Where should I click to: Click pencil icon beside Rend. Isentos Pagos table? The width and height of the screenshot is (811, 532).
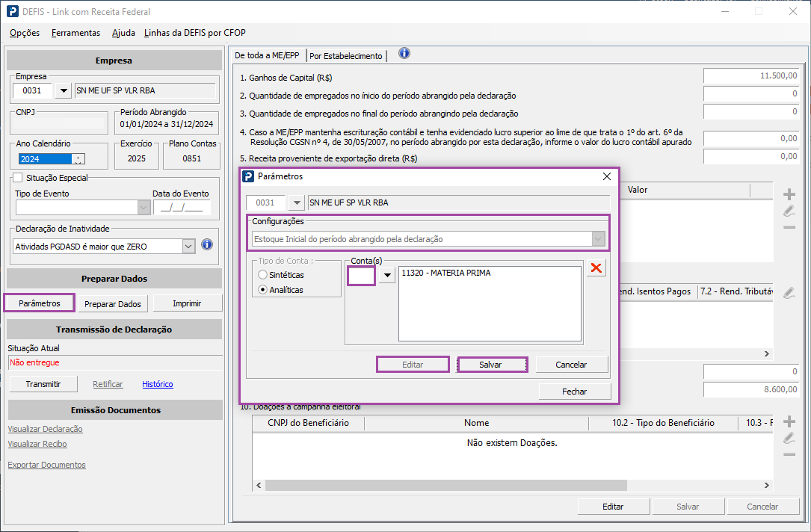click(789, 292)
